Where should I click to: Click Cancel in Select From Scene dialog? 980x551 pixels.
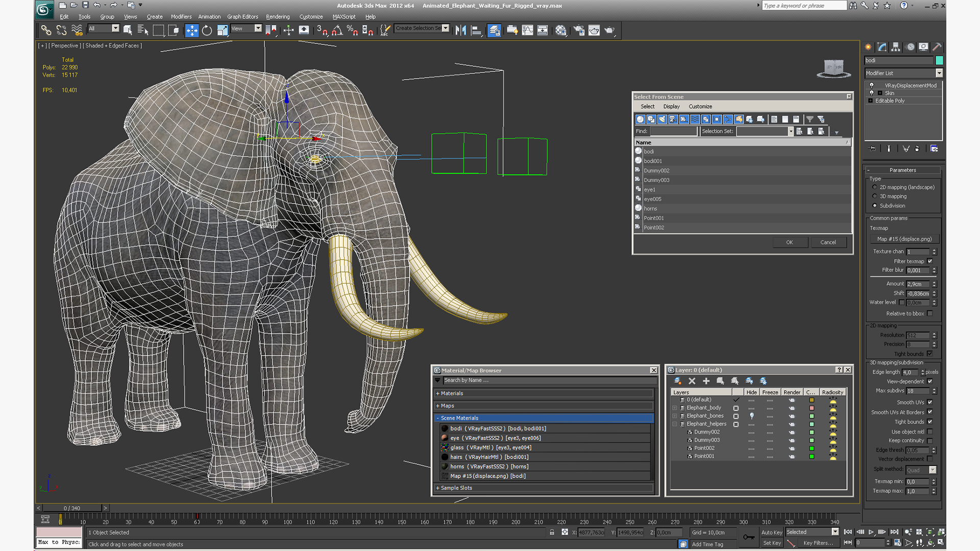(828, 242)
